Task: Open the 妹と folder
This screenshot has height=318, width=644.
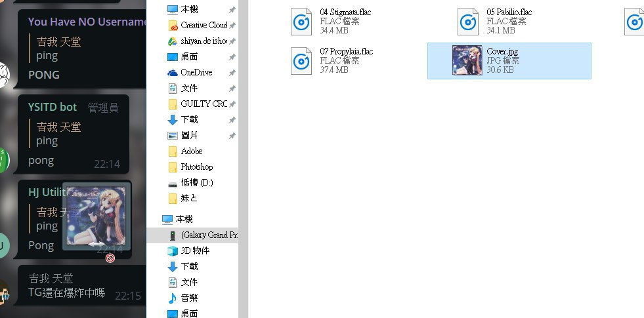Action: coord(189,198)
